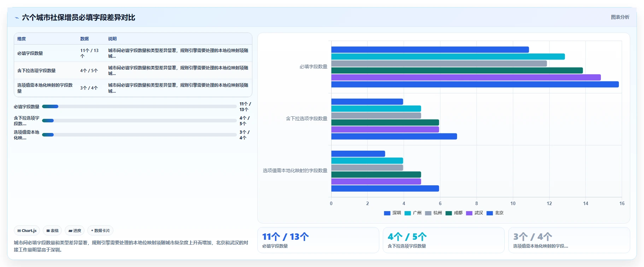Click the 广州 cyan bar in 必填字段数量 group

point(448,57)
